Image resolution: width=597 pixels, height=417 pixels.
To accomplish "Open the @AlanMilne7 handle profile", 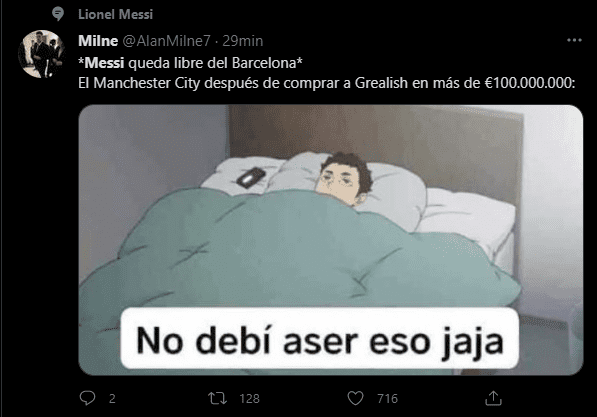I will pos(166,41).
